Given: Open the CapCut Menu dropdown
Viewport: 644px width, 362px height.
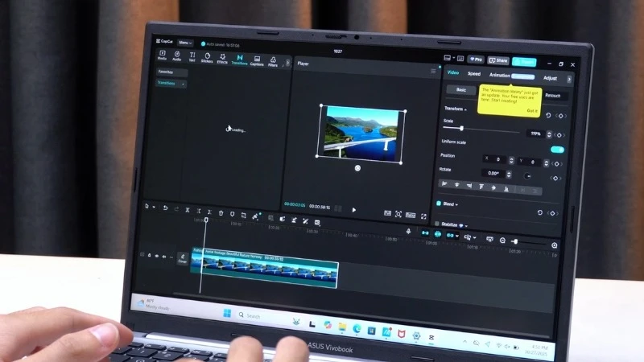Looking at the screenshot, I should click(185, 43).
